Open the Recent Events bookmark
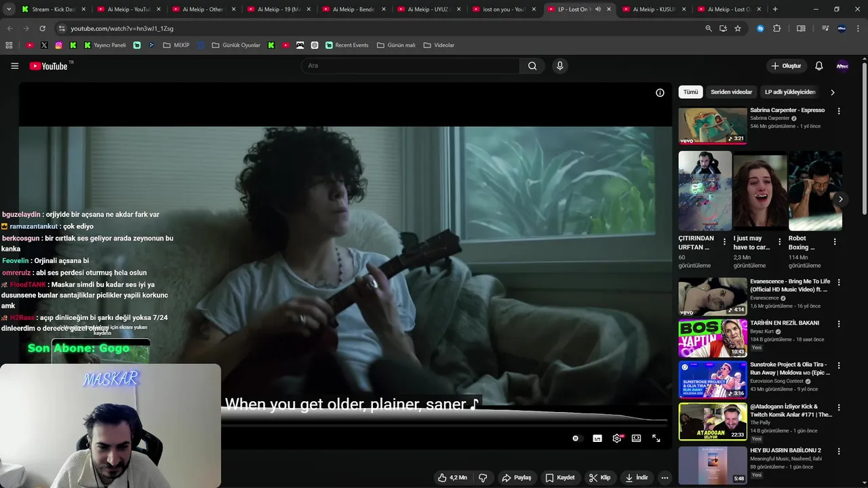868x488 pixels. [347, 45]
